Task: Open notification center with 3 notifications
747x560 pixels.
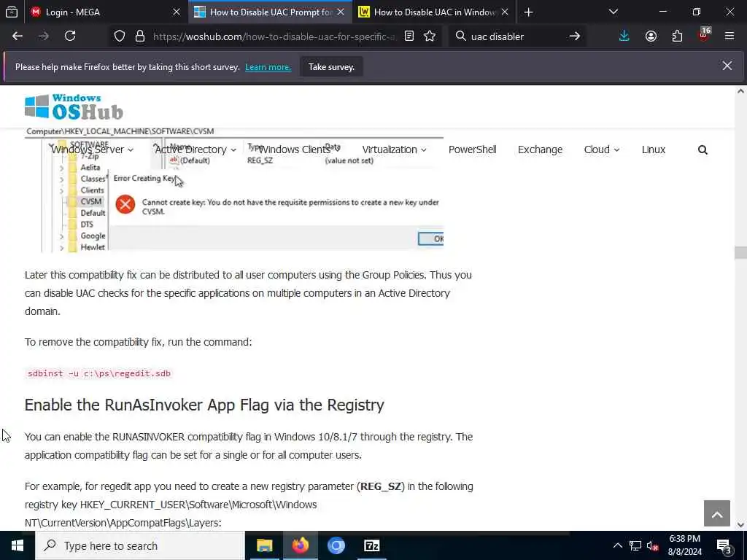Action: (x=724, y=546)
